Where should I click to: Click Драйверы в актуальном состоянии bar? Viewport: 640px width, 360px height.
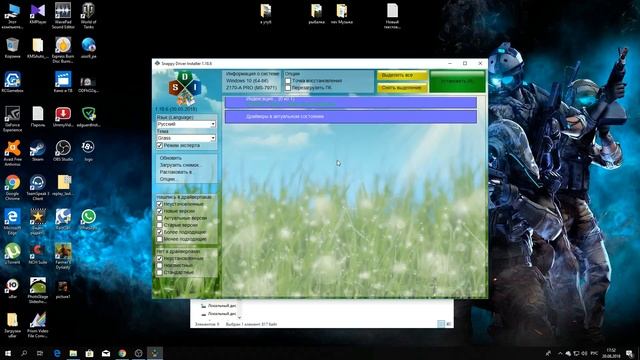pos(351,117)
